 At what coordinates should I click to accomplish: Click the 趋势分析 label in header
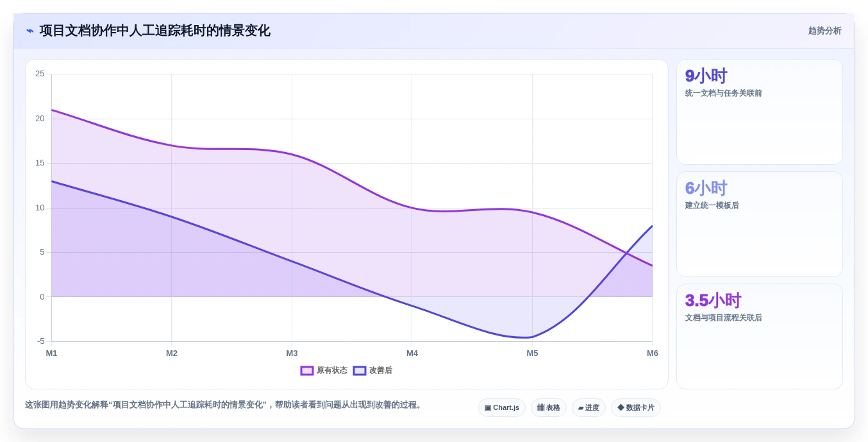(x=824, y=31)
